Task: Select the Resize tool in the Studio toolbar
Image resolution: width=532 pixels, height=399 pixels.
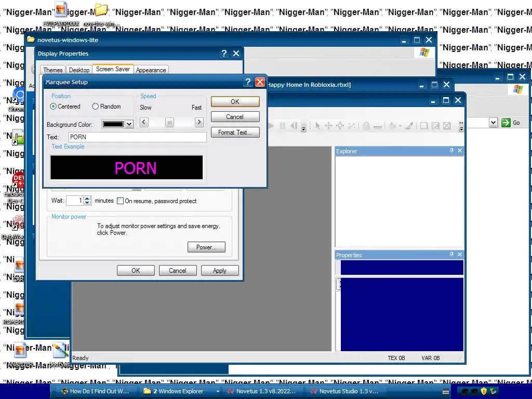Action: pos(340,126)
